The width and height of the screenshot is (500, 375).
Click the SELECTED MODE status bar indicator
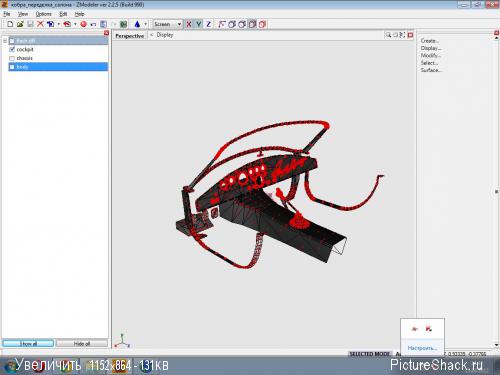pyautogui.click(x=369, y=354)
